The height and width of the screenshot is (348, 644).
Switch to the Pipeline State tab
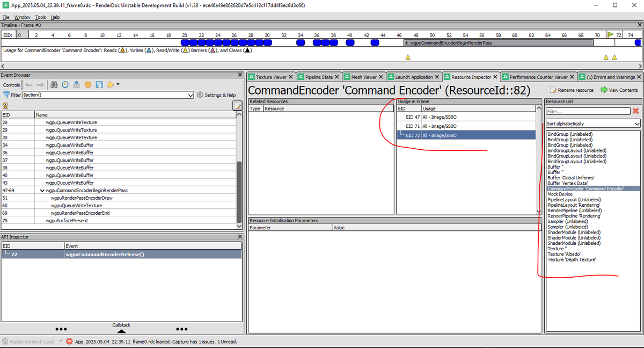coord(319,77)
